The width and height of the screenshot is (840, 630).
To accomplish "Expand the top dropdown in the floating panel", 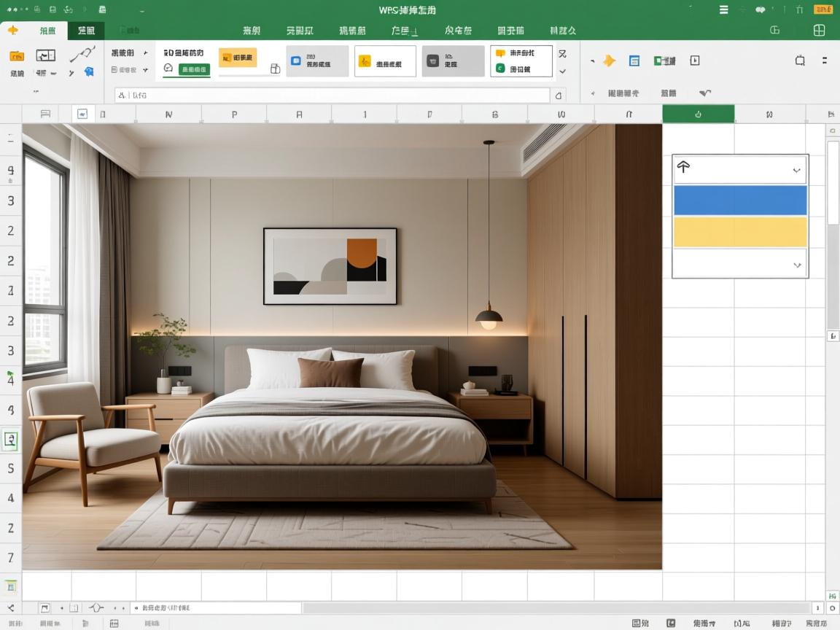I will coord(796,170).
